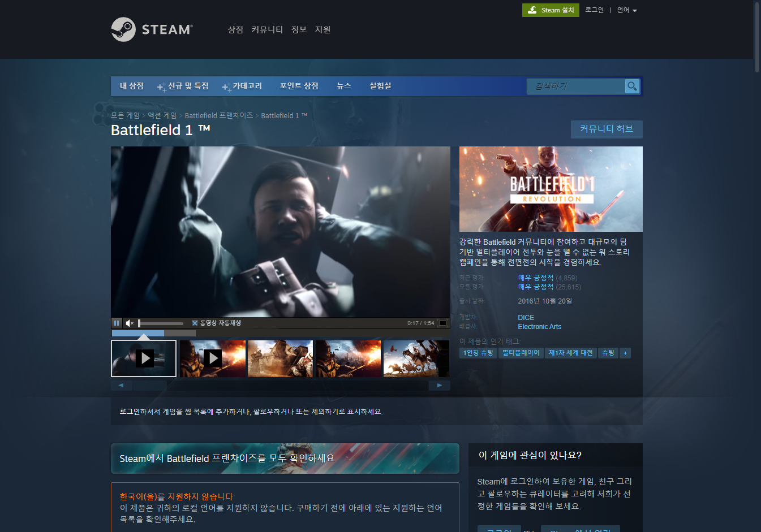Select the horse cavalry screenshot thumbnail
The image size is (761, 532).
(x=416, y=358)
